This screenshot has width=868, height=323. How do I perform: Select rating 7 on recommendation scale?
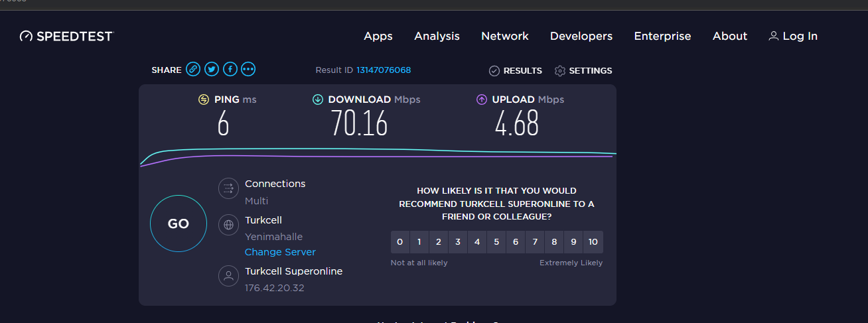click(x=535, y=242)
